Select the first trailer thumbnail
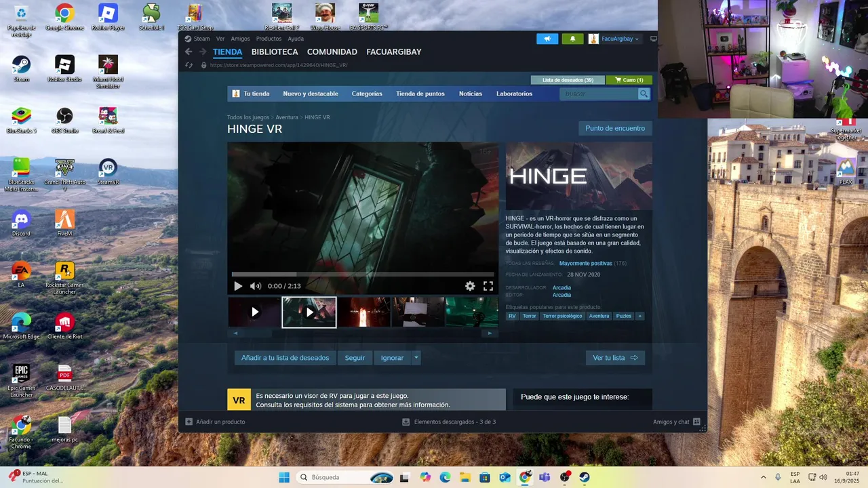The image size is (868, 488). click(254, 312)
